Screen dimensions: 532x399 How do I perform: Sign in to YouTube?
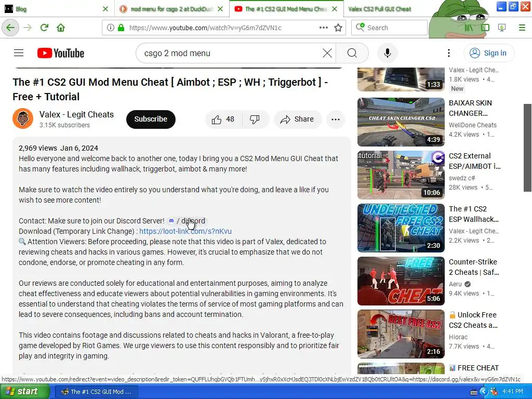tap(488, 53)
